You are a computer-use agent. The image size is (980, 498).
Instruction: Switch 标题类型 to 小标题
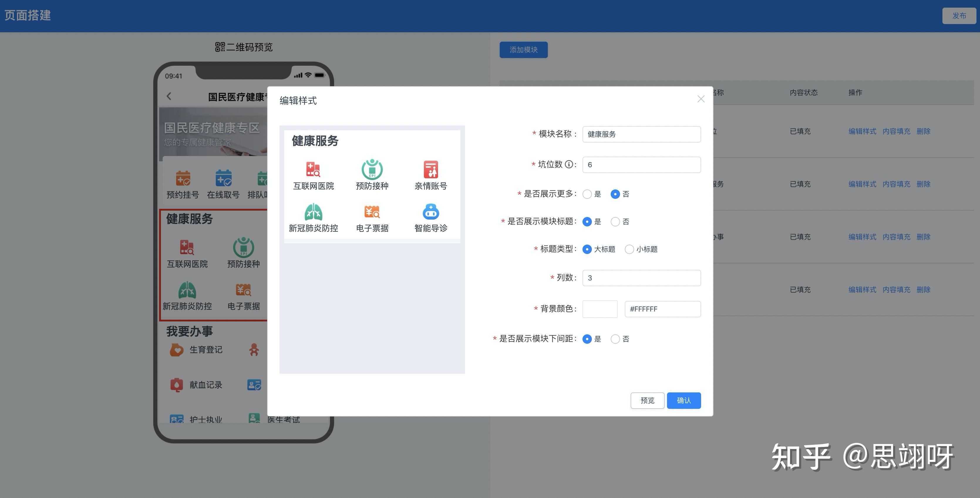(630, 249)
